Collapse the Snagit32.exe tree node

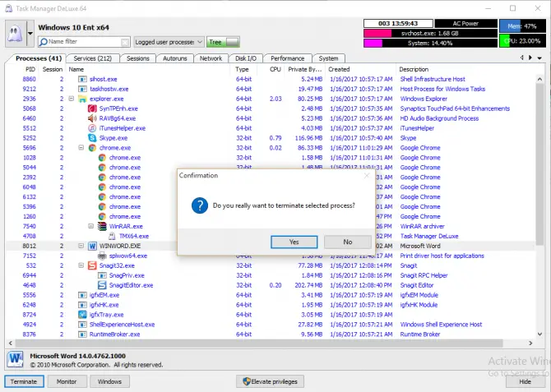coord(81,265)
